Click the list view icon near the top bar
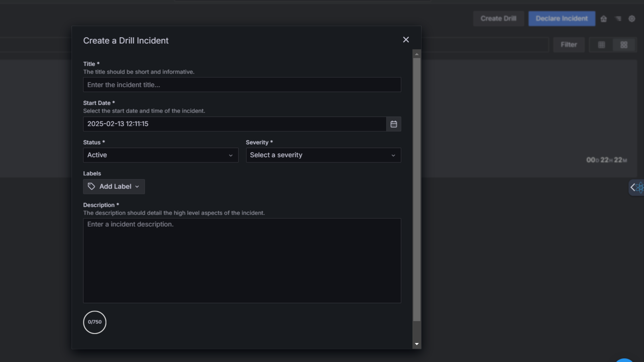Viewport: 644px width, 362px height. point(618,18)
